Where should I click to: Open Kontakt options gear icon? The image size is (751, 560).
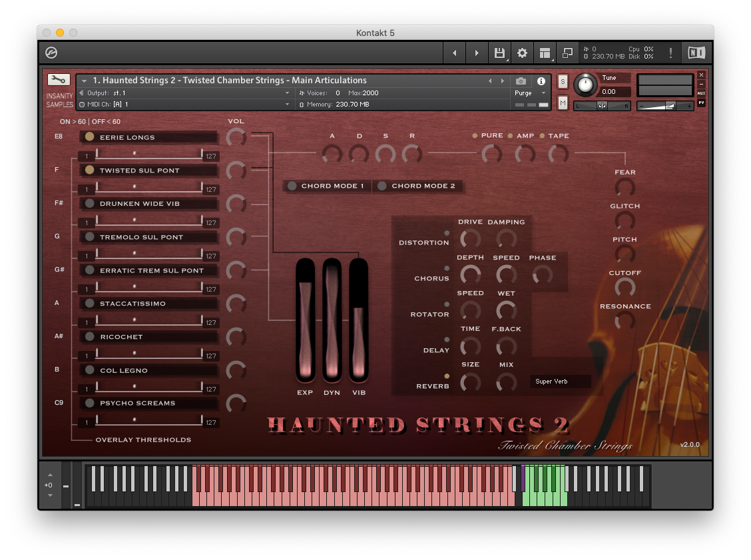[522, 53]
